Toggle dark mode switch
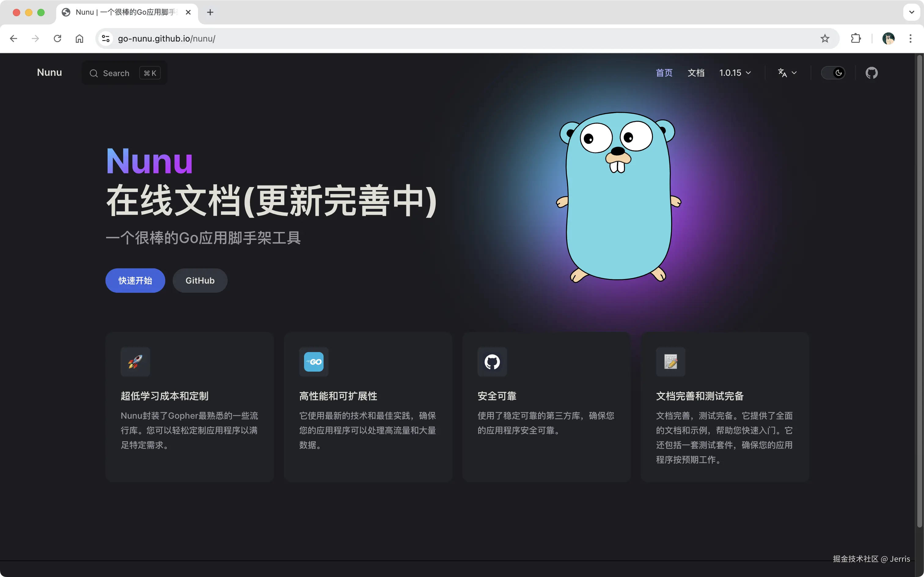 coord(833,73)
